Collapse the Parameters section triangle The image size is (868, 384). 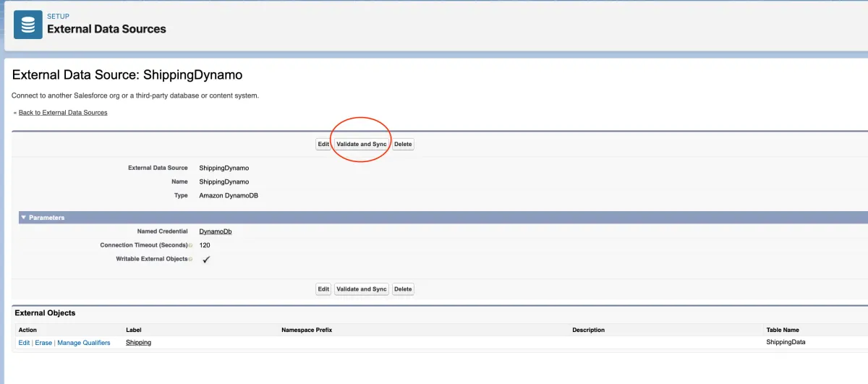(x=24, y=217)
